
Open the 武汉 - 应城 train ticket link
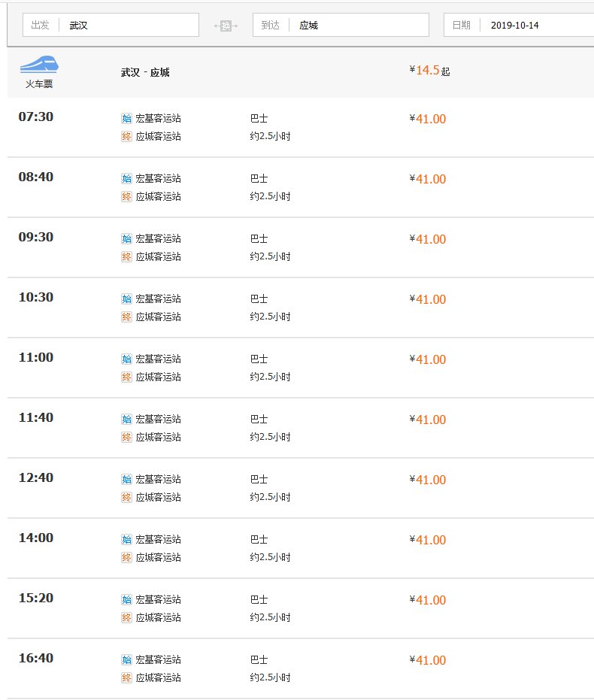(x=145, y=72)
